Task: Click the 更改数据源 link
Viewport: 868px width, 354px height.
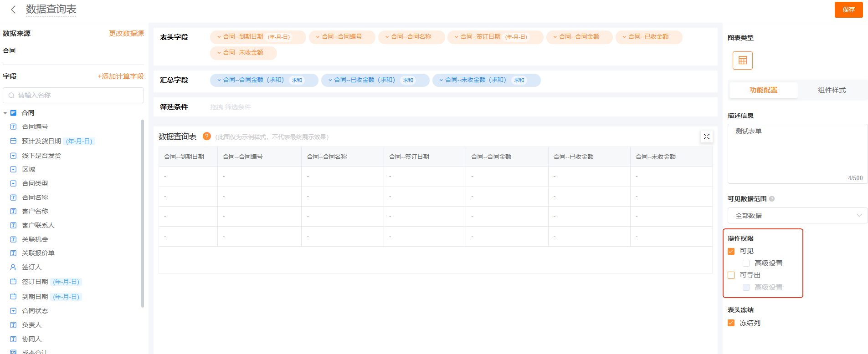Action: point(126,33)
